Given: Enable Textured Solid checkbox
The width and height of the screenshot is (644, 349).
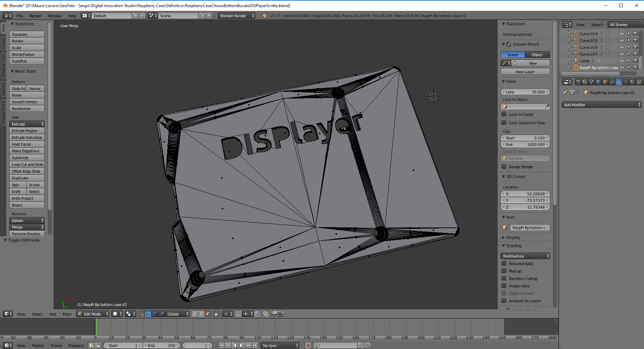Looking at the screenshot, I should 504,263.
